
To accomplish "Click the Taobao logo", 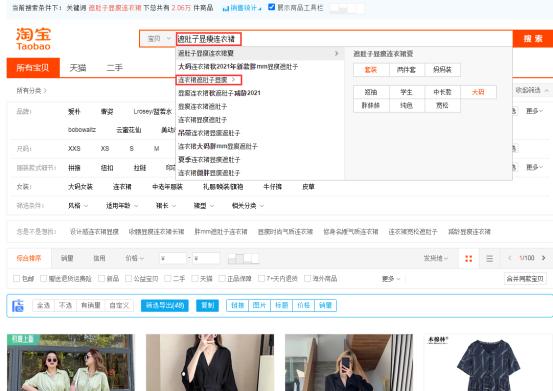I will tap(34, 39).
